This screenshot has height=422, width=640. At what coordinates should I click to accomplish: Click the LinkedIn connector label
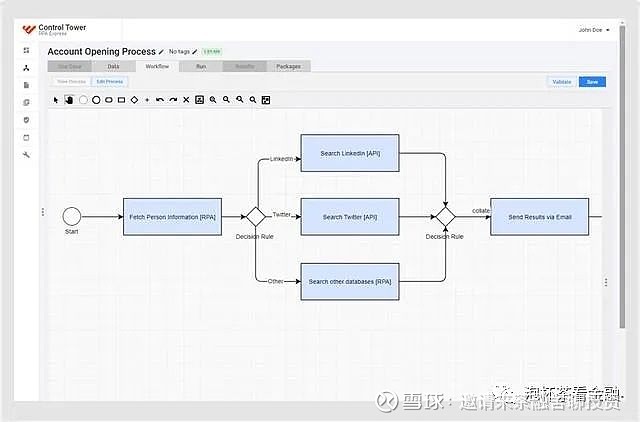click(x=282, y=159)
